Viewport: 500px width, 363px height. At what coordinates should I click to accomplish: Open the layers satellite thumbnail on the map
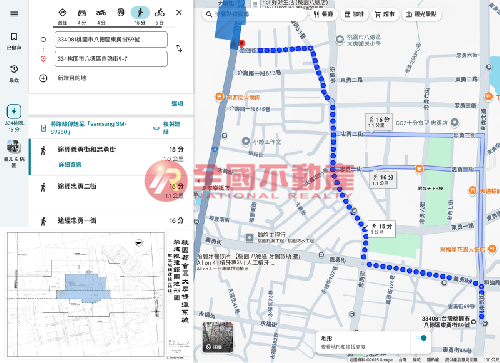(218, 337)
